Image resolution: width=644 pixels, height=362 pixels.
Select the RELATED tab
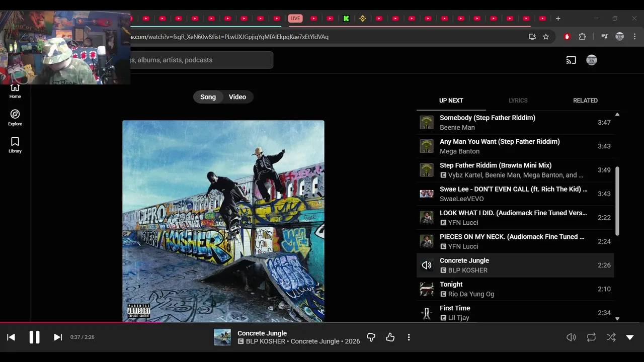click(x=585, y=101)
